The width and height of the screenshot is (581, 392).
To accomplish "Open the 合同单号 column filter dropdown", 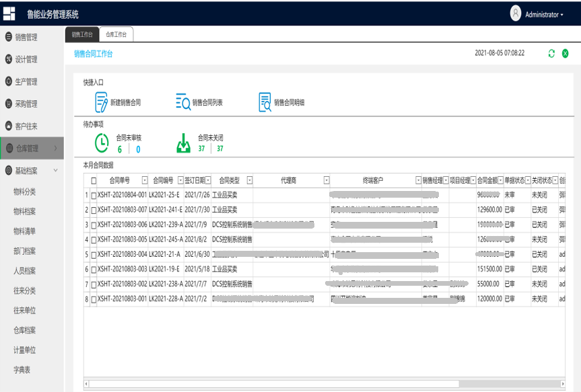I will (145, 180).
